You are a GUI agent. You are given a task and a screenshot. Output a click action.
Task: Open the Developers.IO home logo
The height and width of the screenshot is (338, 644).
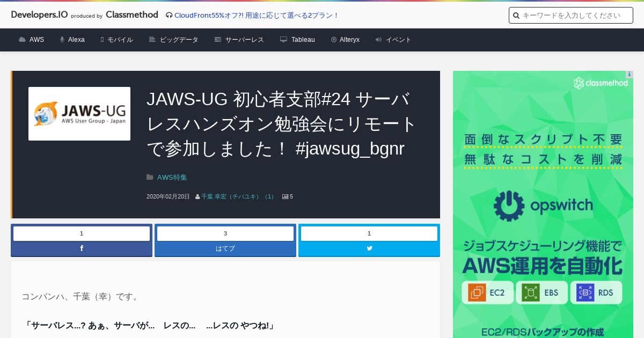[x=39, y=14]
